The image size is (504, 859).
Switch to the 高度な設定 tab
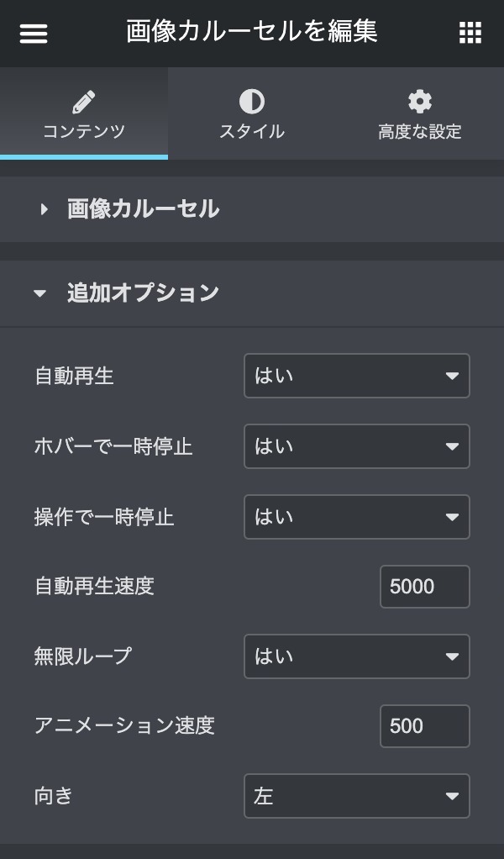pos(419,132)
